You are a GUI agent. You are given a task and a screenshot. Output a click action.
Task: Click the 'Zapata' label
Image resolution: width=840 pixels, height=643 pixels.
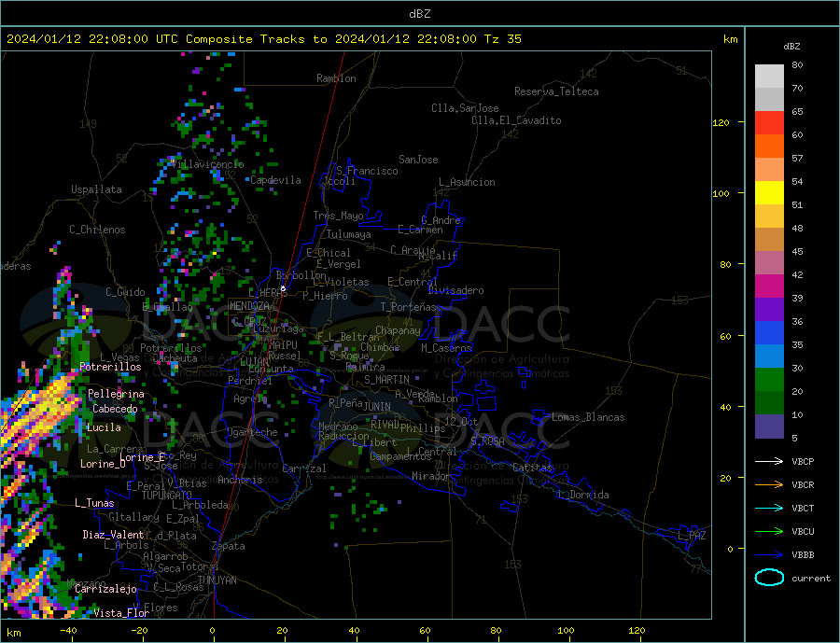coord(229,547)
